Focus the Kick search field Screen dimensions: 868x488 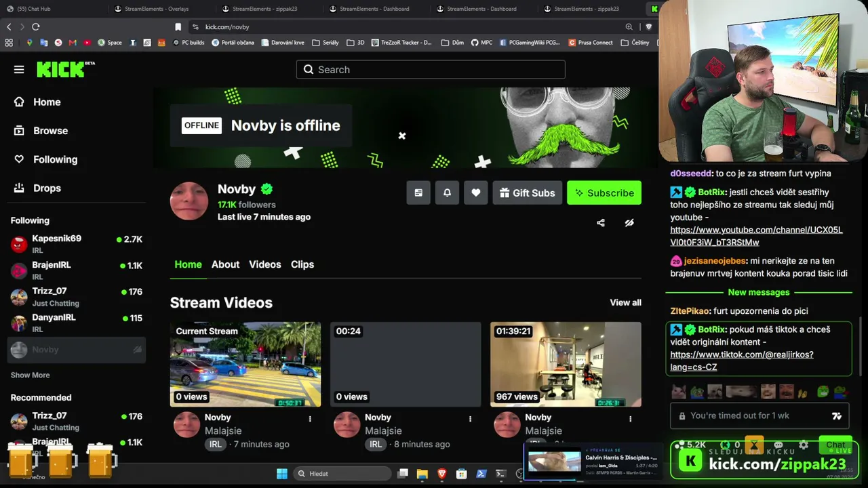coord(431,69)
